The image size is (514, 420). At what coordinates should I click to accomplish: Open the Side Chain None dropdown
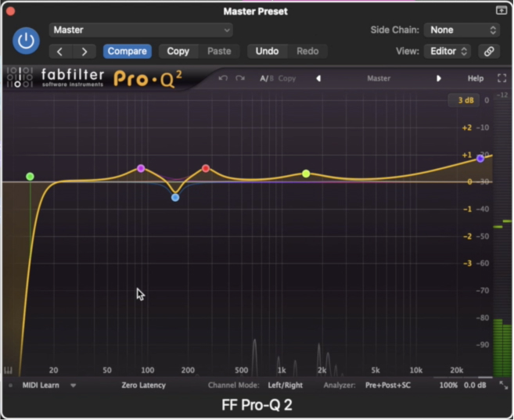[462, 30]
